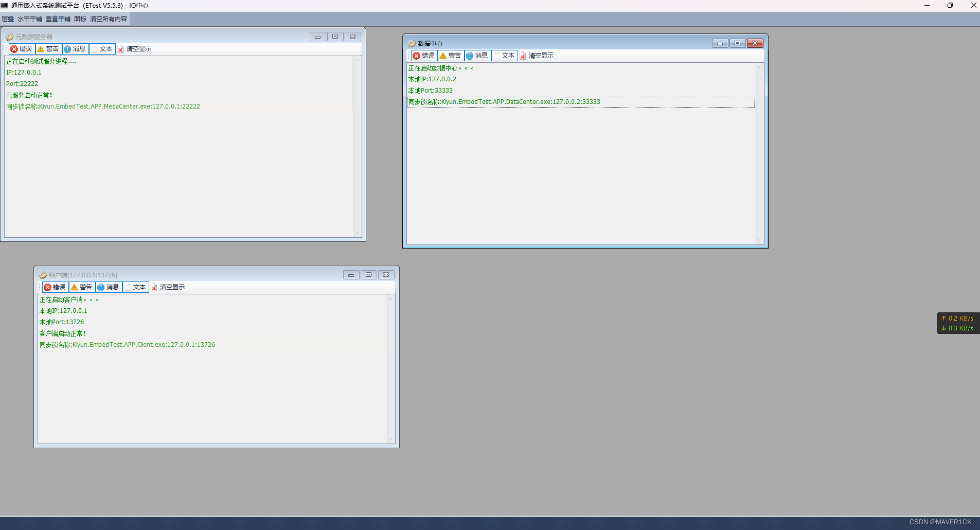Click 清空显示 in 数据中心 window
The height and width of the screenshot is (530, 980).
click(537, 56)
